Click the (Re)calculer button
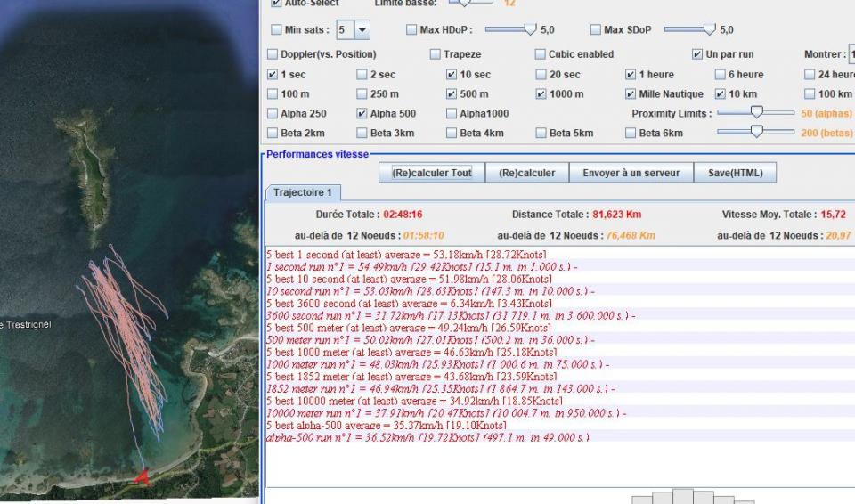This screenshot has height=504, width=855. (x=526, y=173)
